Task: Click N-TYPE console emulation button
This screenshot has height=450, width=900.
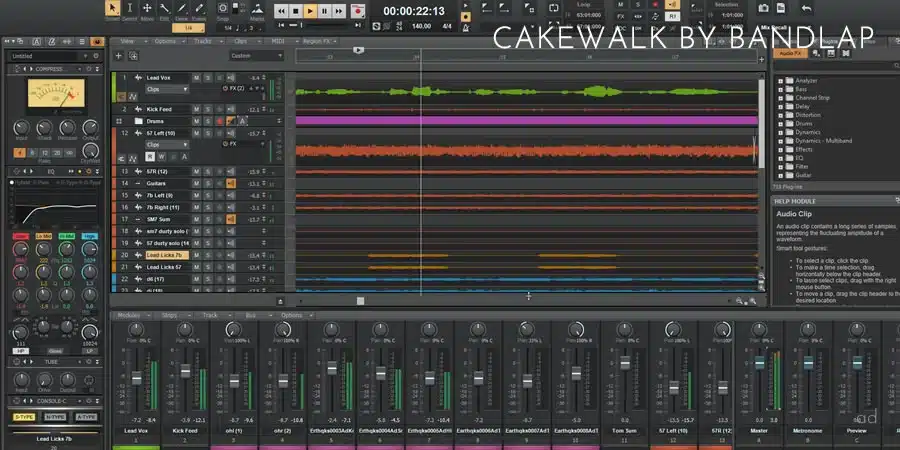Action: point(55,417)
